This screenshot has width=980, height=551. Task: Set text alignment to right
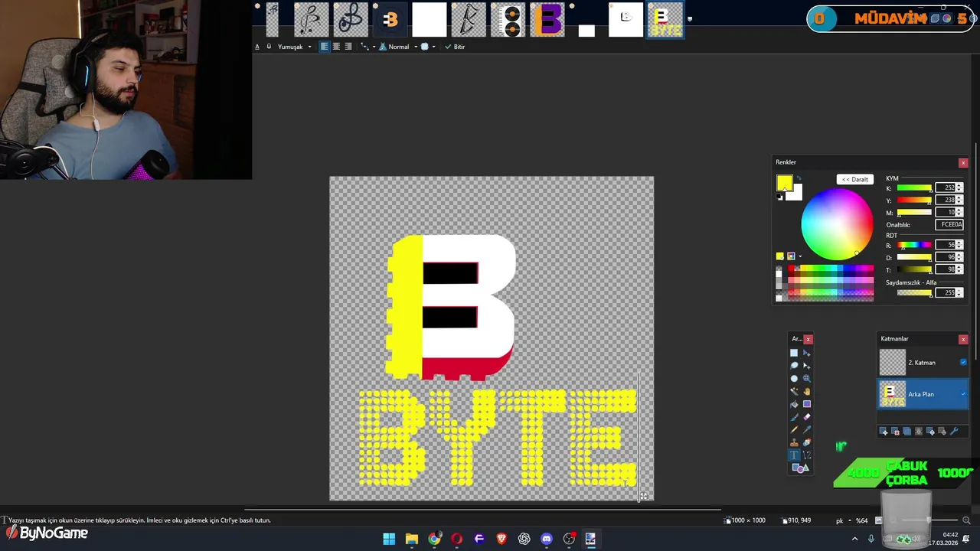[348, 47]
